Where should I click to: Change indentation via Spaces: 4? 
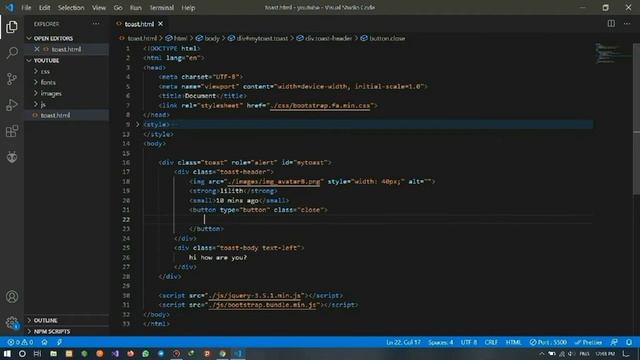tap(440, 342)
